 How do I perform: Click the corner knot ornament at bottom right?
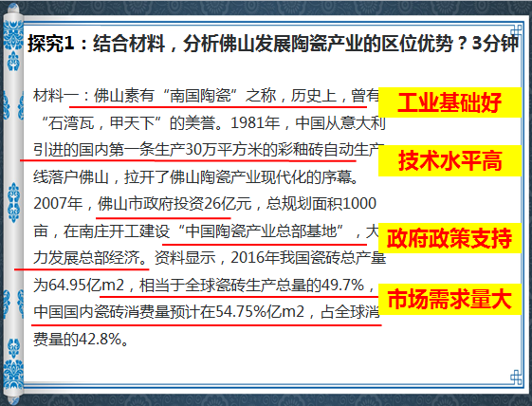pyautogui.click(x=516, y=377)
